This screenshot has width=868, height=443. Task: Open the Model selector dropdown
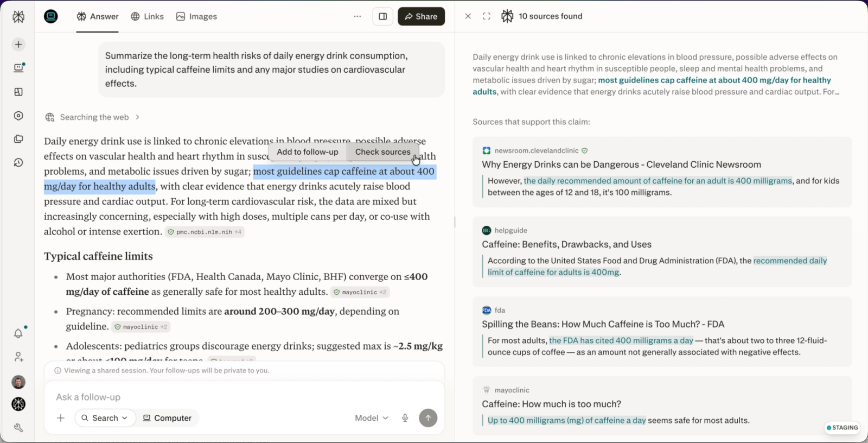pos(372,418)
